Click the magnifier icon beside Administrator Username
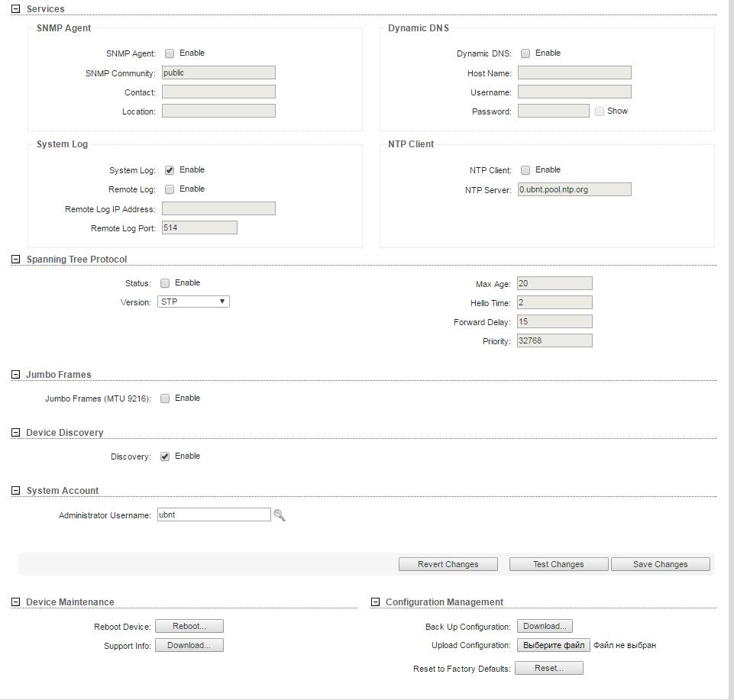Screen dimensions: 734x700 pos(279,515)
